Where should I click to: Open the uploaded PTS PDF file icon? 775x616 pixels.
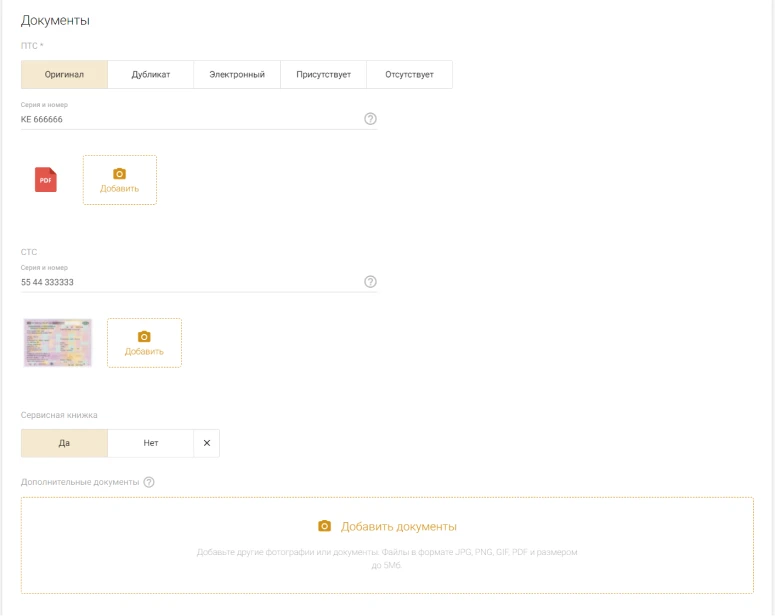pyautogui.click(x=46, y=179)
